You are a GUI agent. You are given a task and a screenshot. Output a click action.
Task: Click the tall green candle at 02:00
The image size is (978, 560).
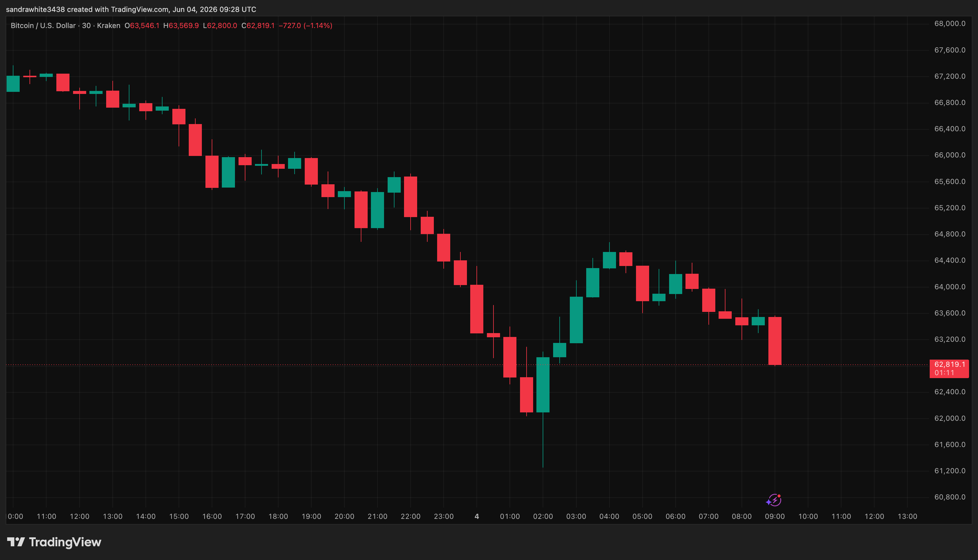543,385
